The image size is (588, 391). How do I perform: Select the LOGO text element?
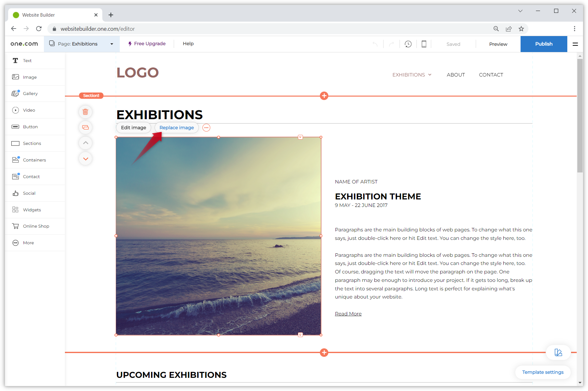tap(138, 73)
